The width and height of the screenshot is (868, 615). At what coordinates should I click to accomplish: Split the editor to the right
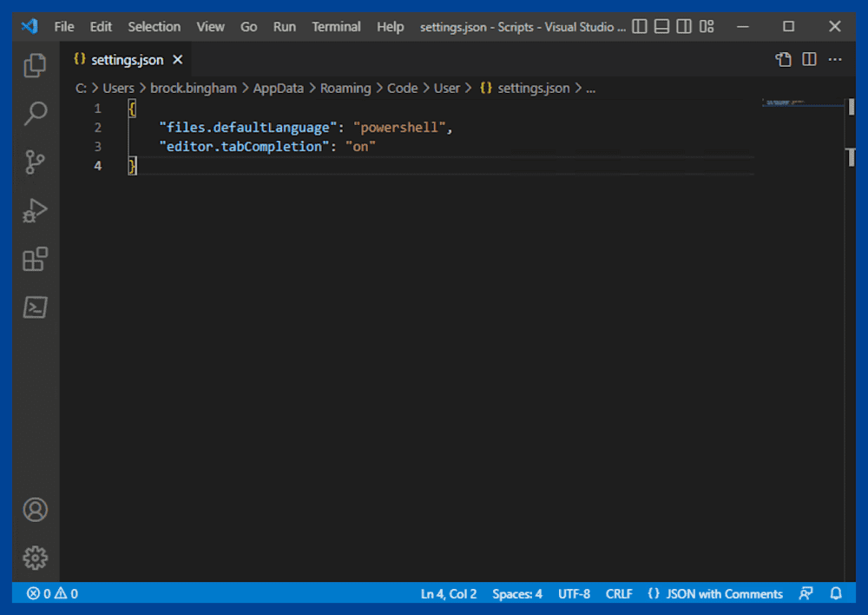point(809,59)
